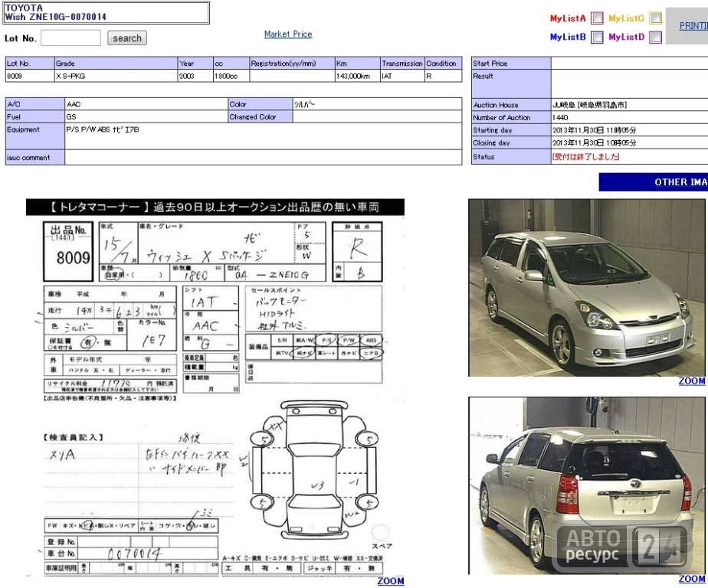Tick the MyListD checkbox
708x588 pixels.
click(x=656, y=37)
